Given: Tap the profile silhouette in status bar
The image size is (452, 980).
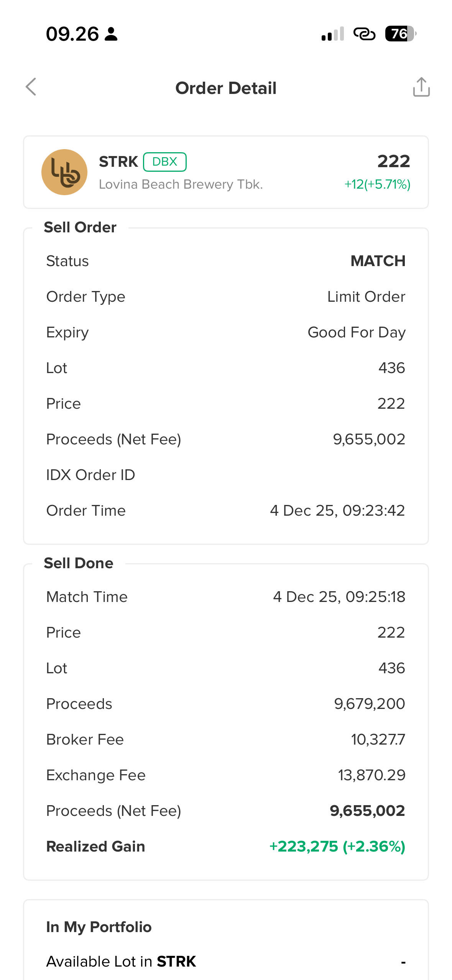Looking at the screenshot, I should pyautogui.click(x=111, y=34).
